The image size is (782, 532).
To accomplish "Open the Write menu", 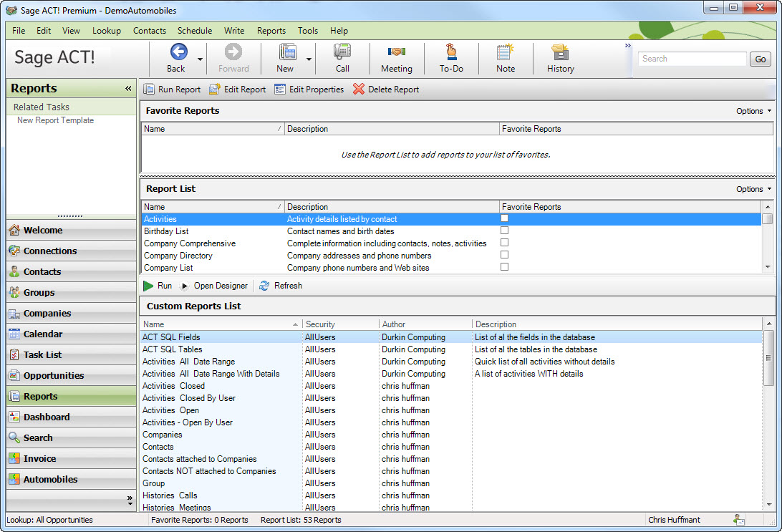I will click(234, 30).
